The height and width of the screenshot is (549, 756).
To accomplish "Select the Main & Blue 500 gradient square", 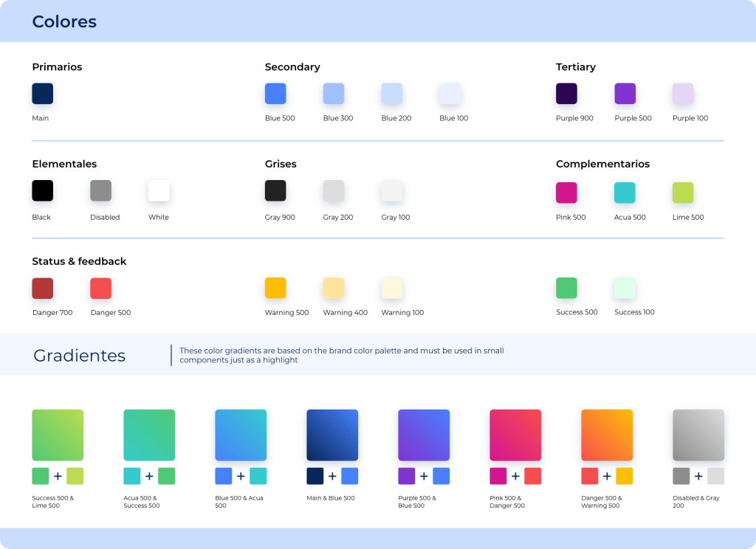I will [332, 435].
